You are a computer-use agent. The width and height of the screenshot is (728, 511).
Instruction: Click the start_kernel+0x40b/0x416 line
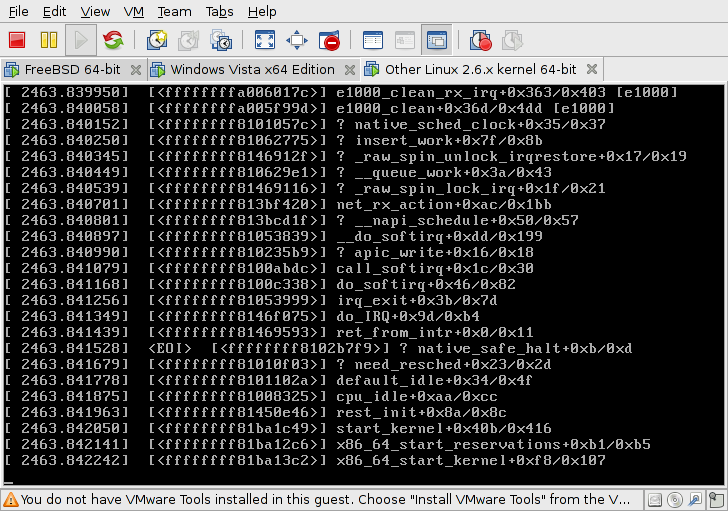[278, 428]
